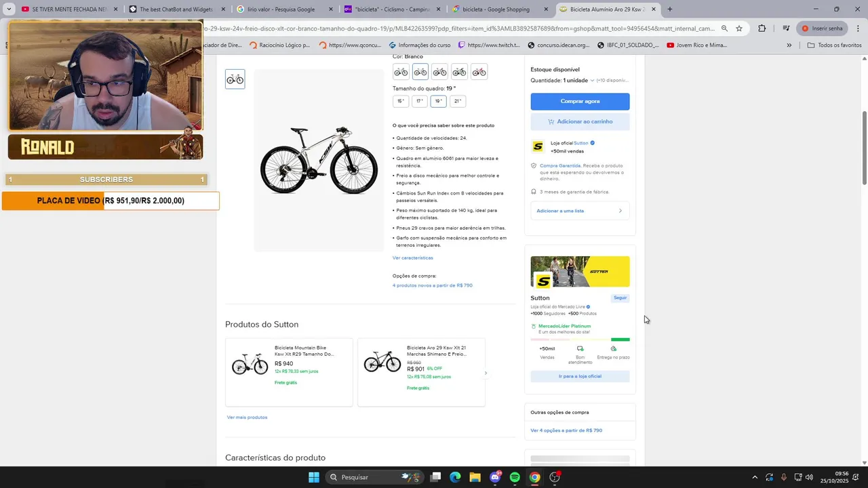Open Discord from taskbar
The height and width of the screenshot is (488, 868).
495,477
